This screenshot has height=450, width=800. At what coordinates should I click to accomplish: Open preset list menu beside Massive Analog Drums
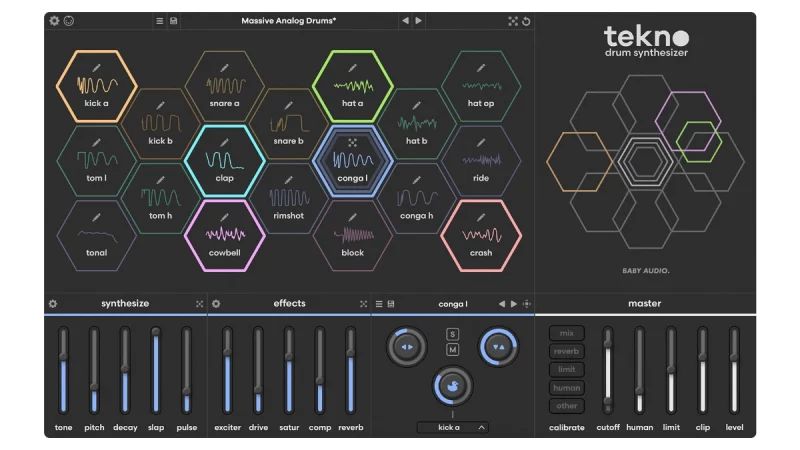click(x=160, y=20)
